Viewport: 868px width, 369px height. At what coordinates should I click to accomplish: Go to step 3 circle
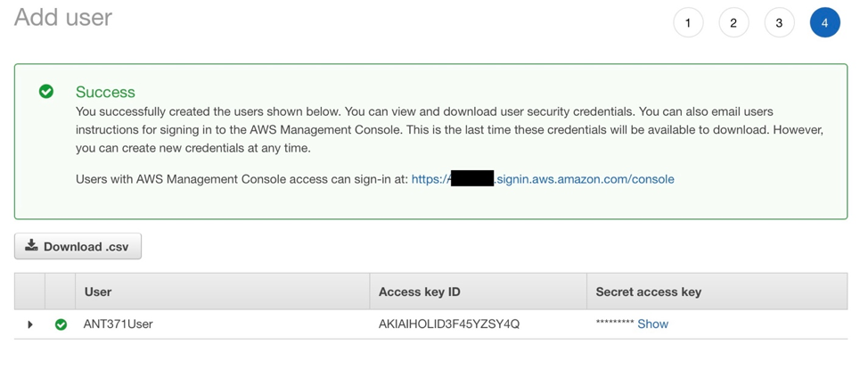coord(780,22)
